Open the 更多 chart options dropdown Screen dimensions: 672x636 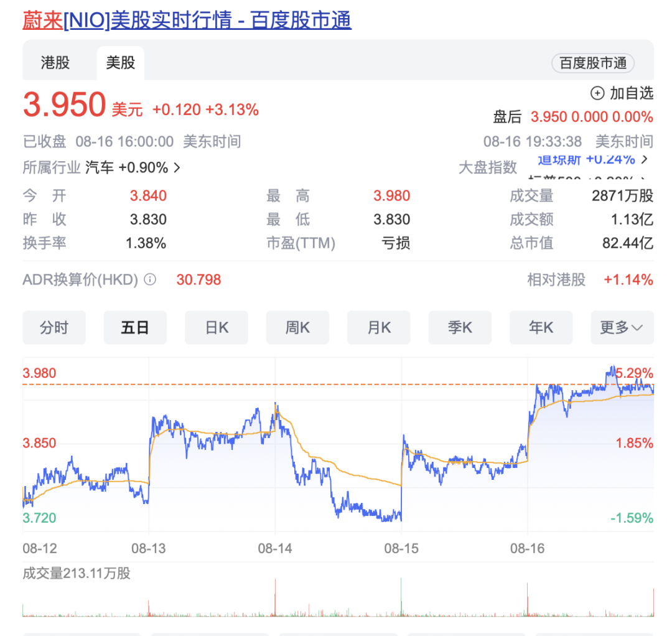(622, 327)
